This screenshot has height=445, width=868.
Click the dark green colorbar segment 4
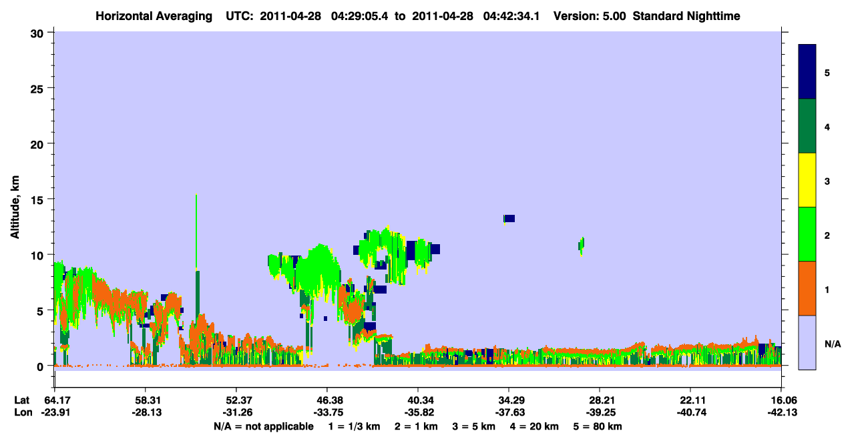pos(807,126)
